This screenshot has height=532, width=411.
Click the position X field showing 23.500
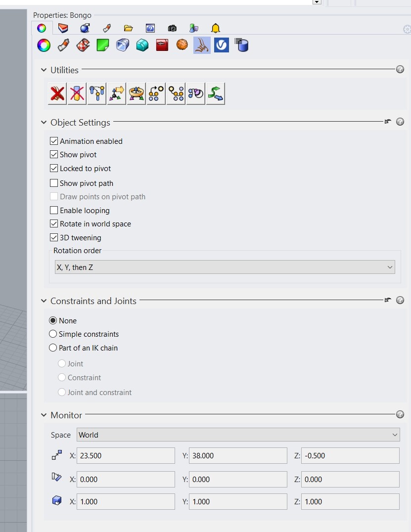pyautogui.click(x=126, y=455)
